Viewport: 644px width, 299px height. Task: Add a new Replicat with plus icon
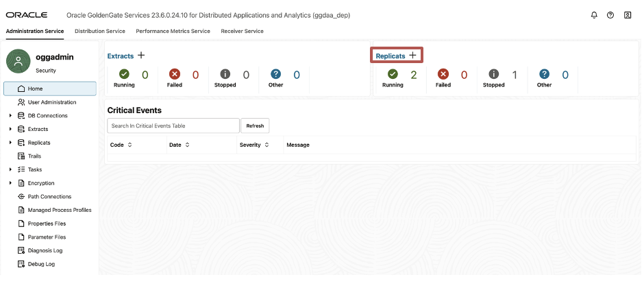point(412,55)
